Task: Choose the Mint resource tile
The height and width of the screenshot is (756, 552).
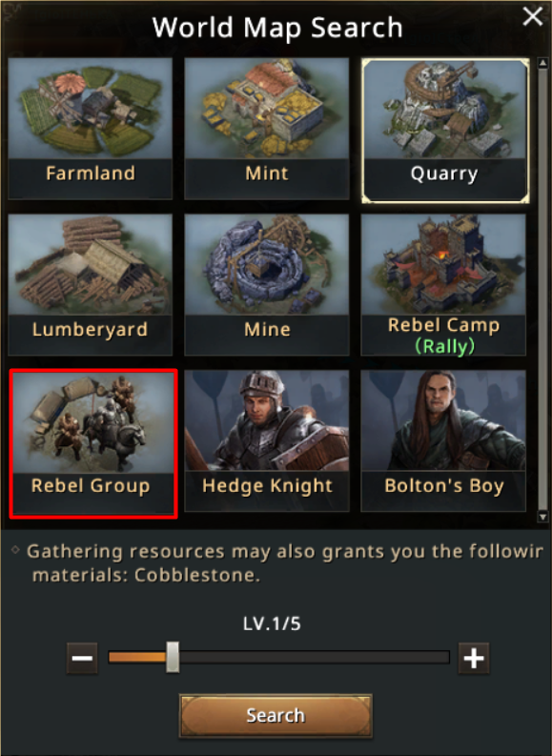Action: 267,129
